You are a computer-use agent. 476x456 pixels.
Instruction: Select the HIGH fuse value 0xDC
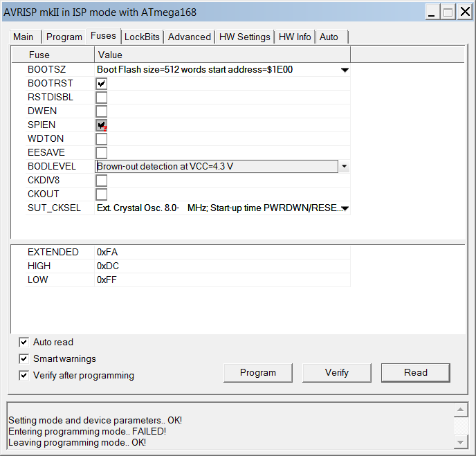click(108, 266)
